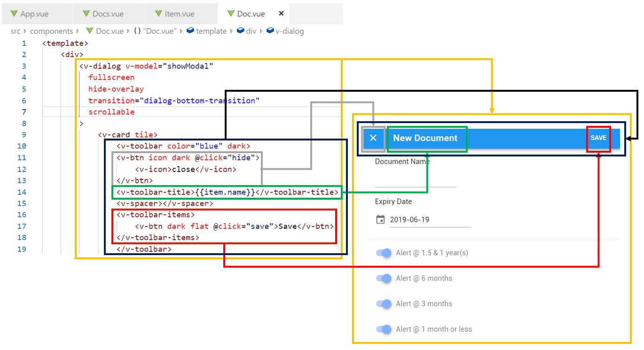Switch to the Docs.vue tab

[108, 14]
